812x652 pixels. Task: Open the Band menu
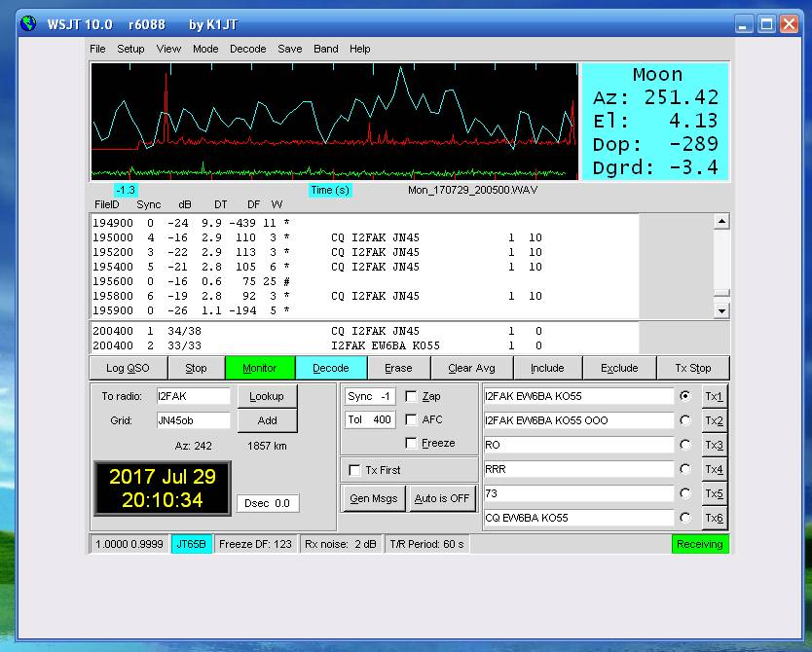click(326, 49)
